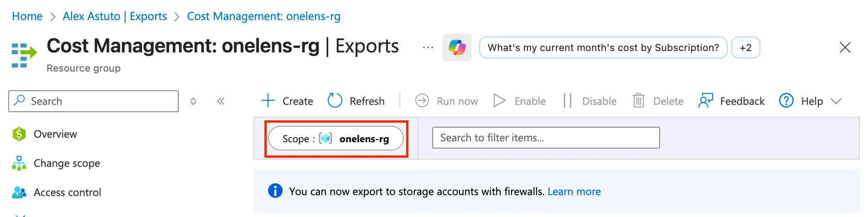This screenshot has height=217, width=868.
Task: Click the Create plus icon
Action: 268,101
